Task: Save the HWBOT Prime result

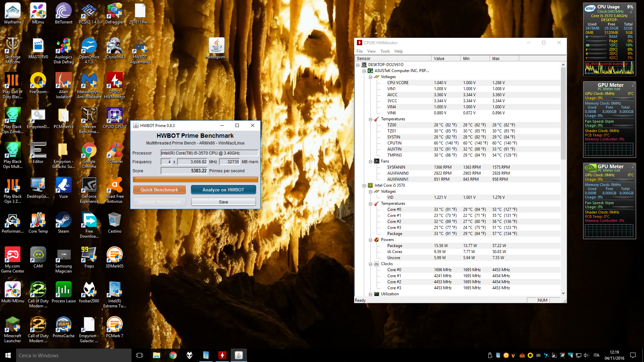Action: click(x=223, y=202)
